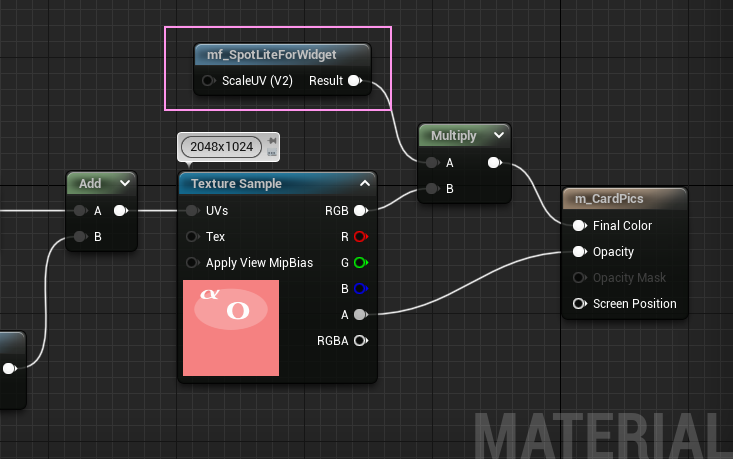Click the pin icon on the 2048x1024 bubble
The image size is (733, 459).
(x=272, y=141)
